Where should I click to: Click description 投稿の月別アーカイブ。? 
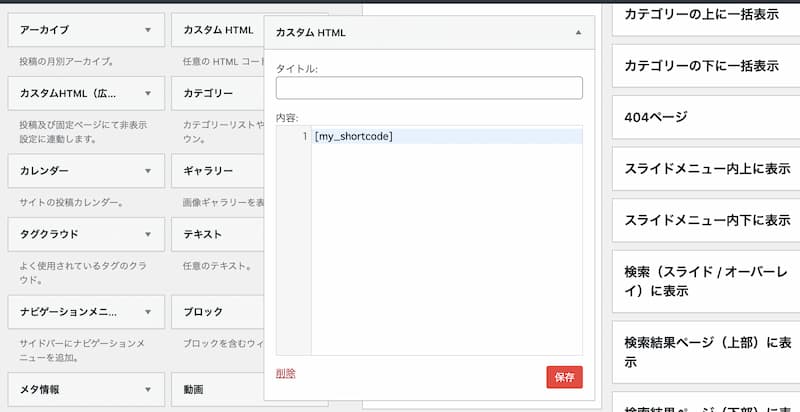pos(66,62)
